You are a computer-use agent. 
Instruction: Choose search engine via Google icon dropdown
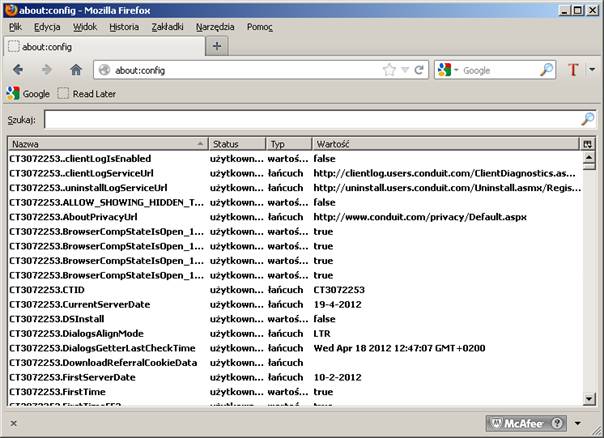[448, 70]
